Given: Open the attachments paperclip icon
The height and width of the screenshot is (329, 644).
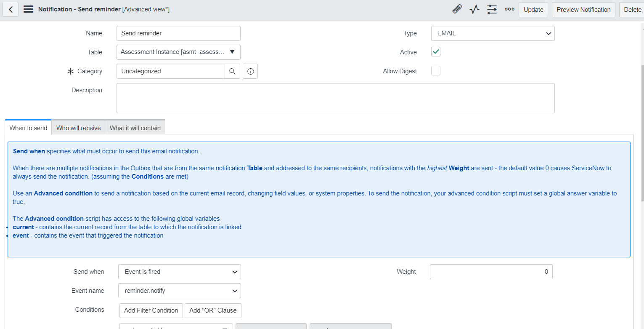Looking at the screenshot, I should (x=457, y=9).
